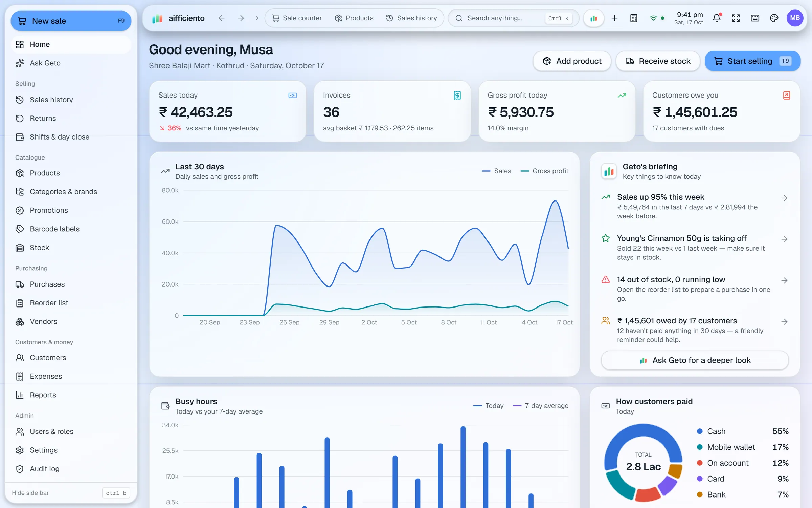The width and height of the screenshot is (812, 508).
Task: Open the MB user avatar
Action: coord(795,18)
